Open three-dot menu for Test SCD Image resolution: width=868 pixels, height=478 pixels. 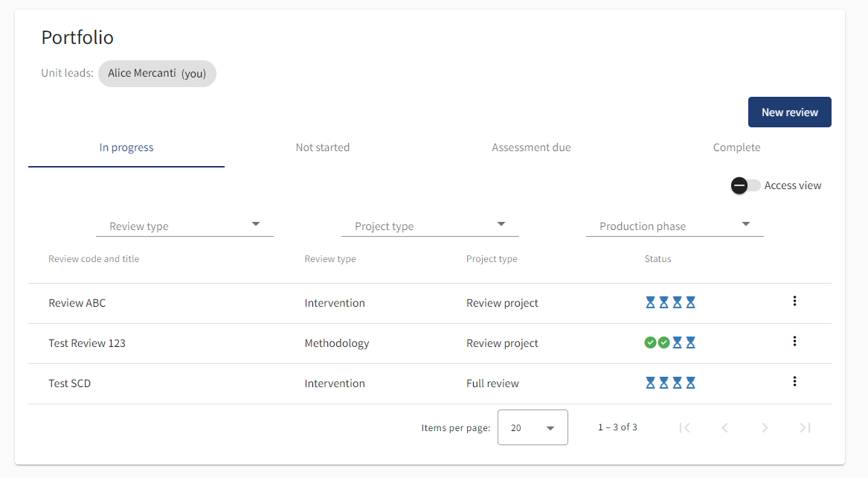(x=794, y=382)
